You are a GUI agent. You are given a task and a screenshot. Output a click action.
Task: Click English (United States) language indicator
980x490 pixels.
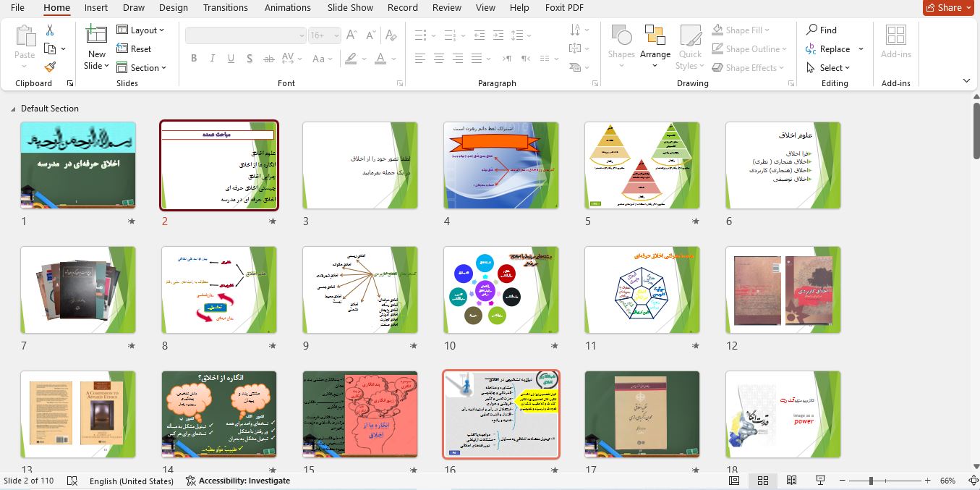click(x=132, y=481)
